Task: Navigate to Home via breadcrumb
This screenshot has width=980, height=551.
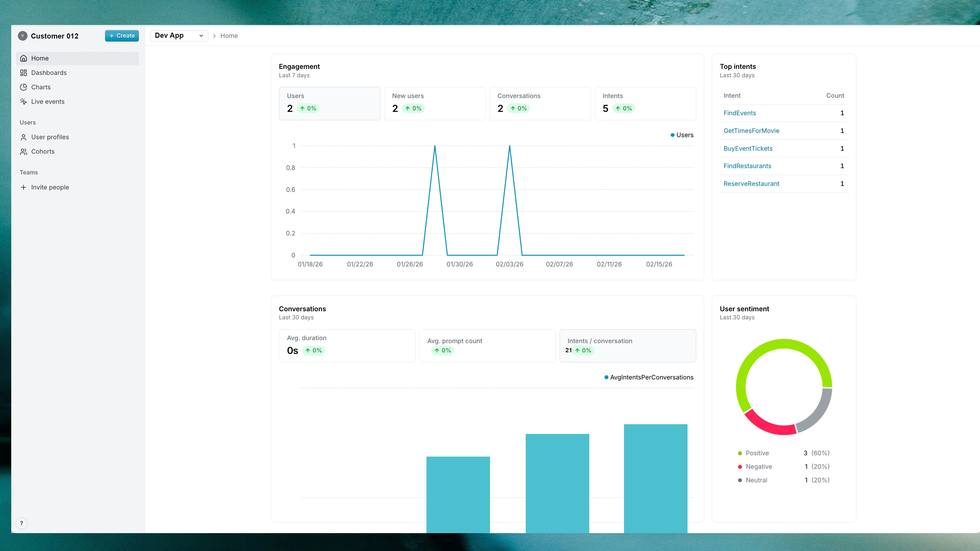Action: 229,35
